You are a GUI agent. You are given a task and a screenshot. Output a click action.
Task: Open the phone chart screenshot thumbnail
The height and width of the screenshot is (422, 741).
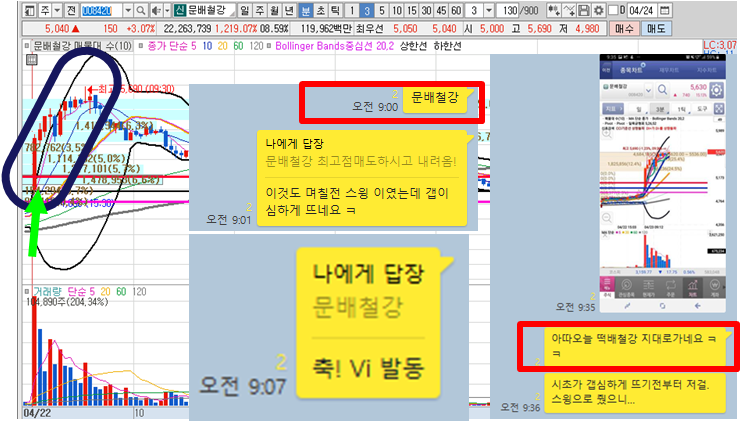click(663, 183)
